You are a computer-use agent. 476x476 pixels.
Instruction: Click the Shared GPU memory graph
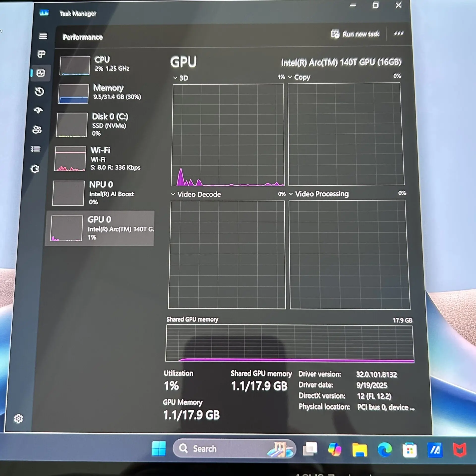(290, 344)
